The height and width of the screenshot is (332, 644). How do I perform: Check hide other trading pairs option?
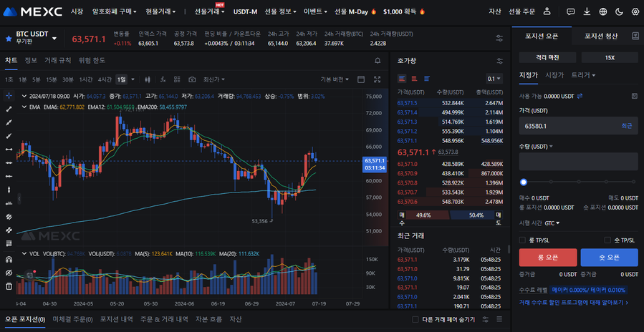coord(415,319)
